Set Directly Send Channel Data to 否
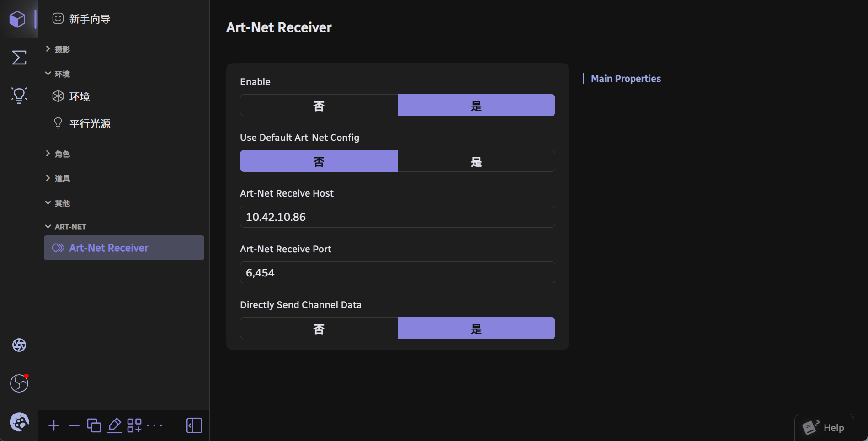Image resolution: width=868 pixels, height=441 pixels. pos(319,328)
